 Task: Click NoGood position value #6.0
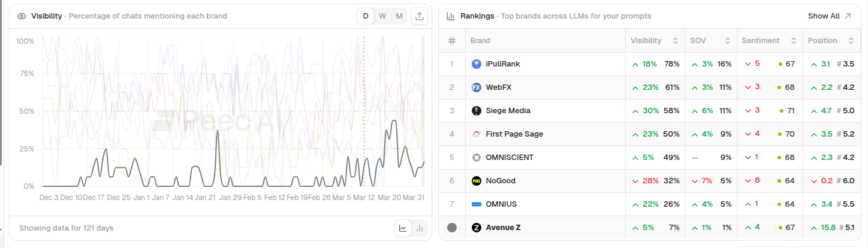point(846,181)
